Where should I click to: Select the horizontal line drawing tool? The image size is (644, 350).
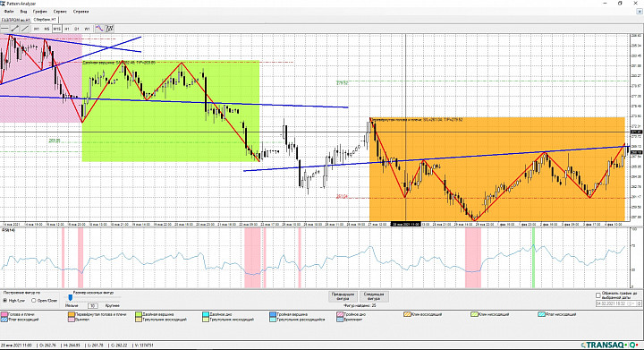coord(4,29)
